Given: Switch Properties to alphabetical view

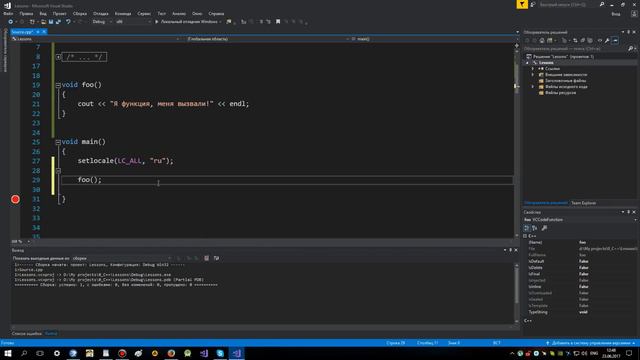Looking at the screenshot, I should click(535, 228).
